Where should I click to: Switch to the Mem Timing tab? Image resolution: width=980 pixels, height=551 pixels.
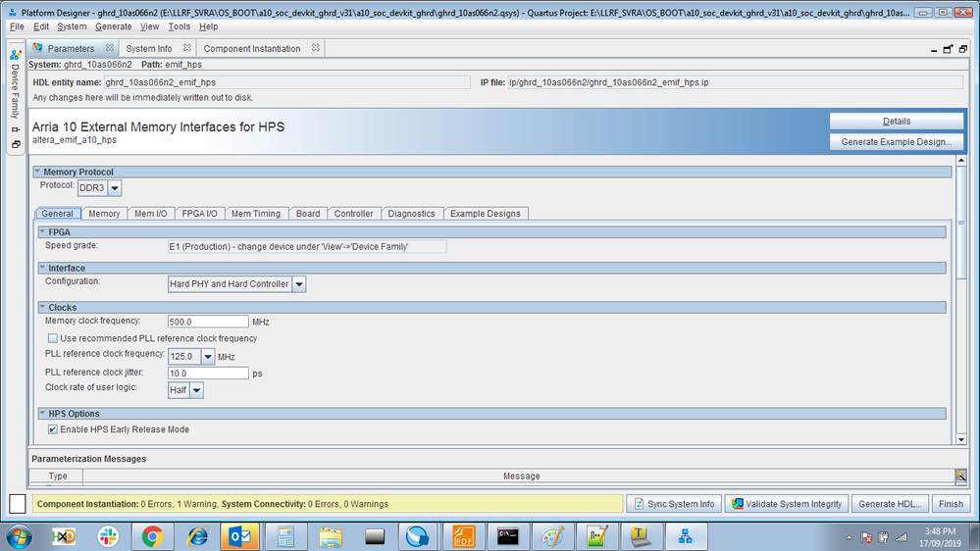[256, 214]
